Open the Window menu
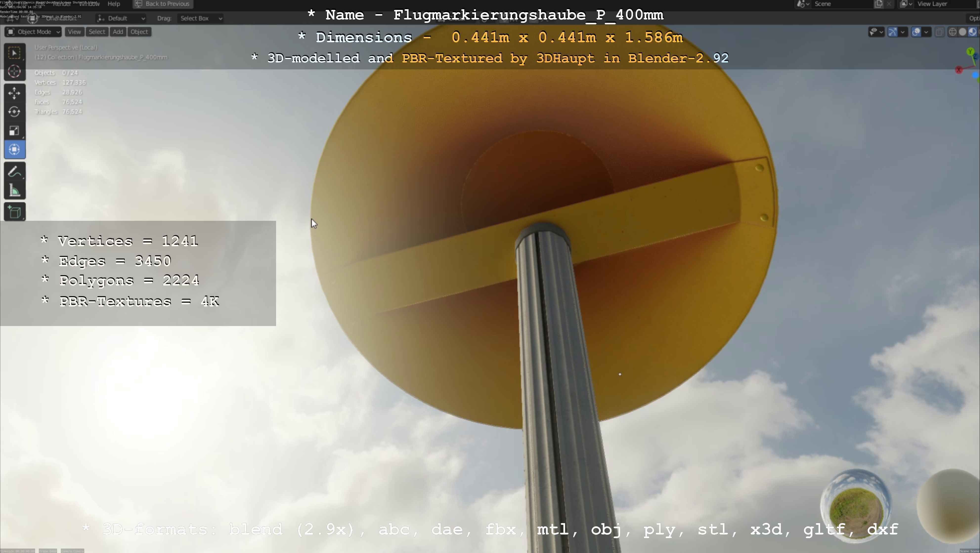Image resolution: width=980 pixels, height=553 pixels. [89, 4]
